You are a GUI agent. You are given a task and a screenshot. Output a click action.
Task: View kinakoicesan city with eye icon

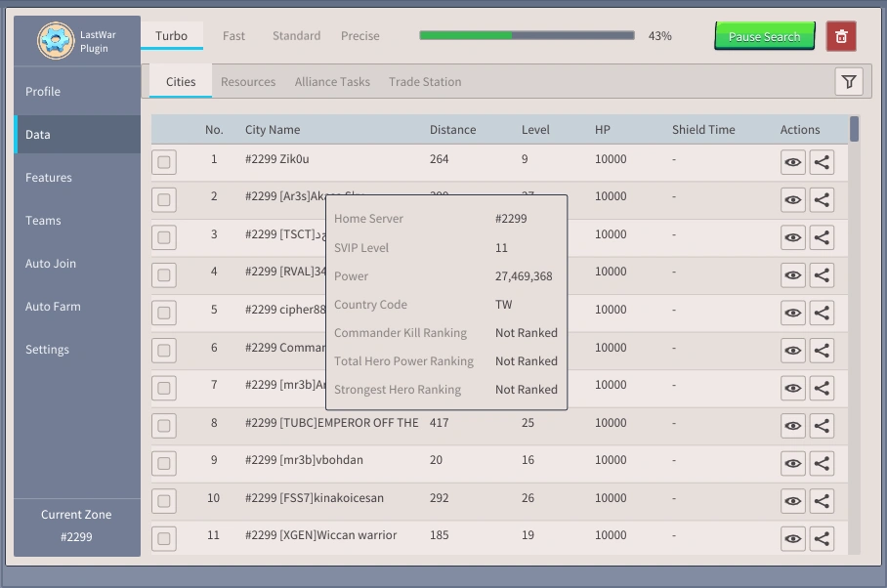tap(793, 501)
